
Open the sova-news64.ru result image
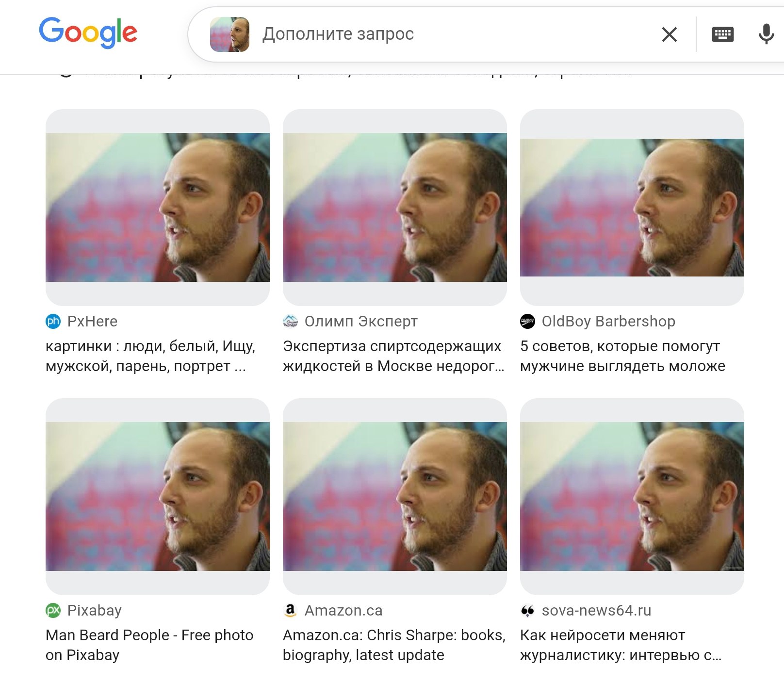632,496
